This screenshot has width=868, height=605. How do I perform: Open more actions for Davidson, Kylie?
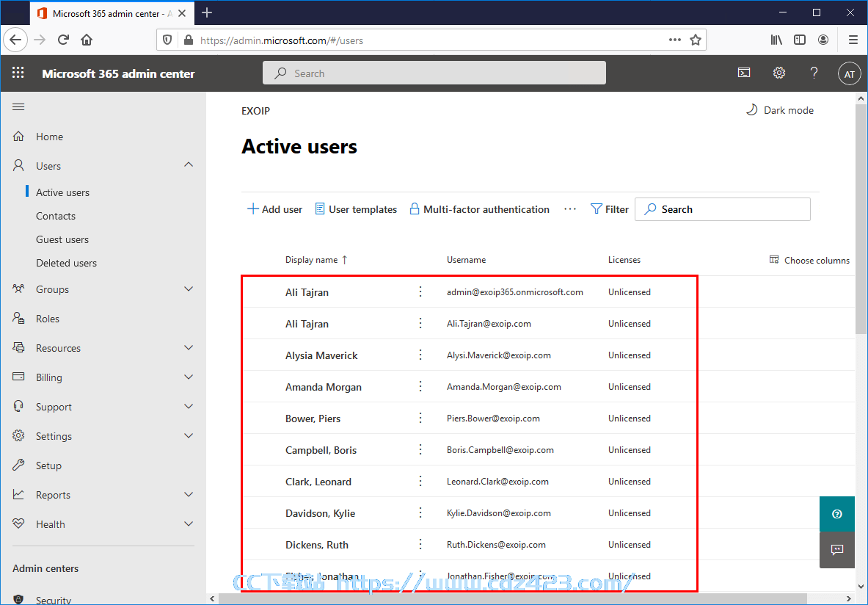420,512
